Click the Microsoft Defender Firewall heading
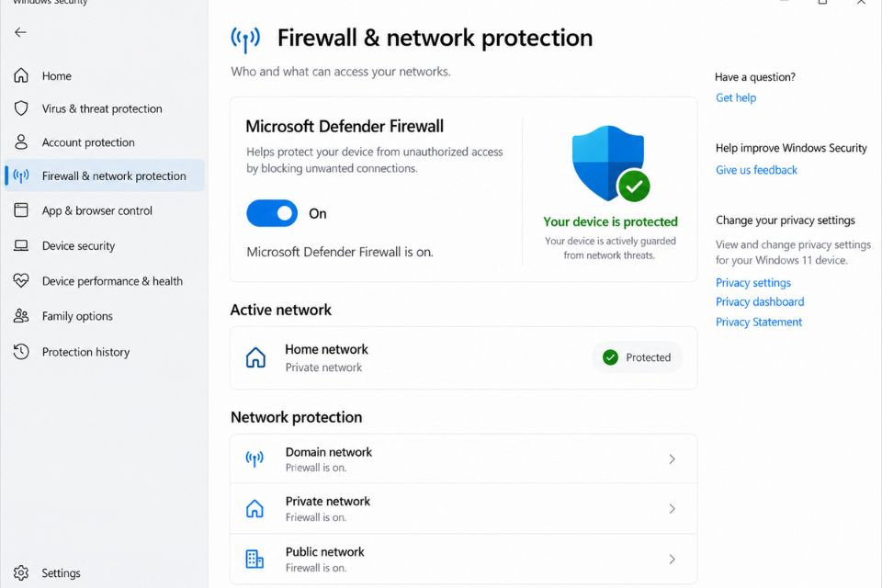The height and width of the screenshot is (588, 882). [x=345, y=126]
